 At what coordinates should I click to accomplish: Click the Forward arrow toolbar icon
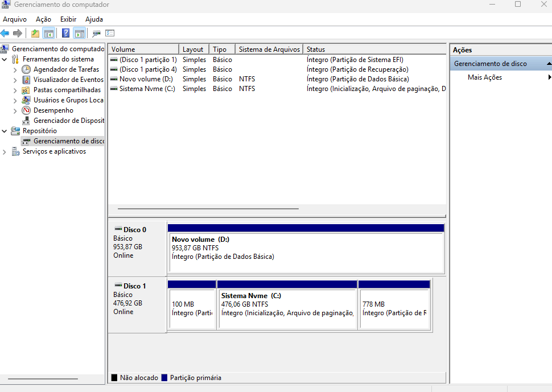coord(17,34)
